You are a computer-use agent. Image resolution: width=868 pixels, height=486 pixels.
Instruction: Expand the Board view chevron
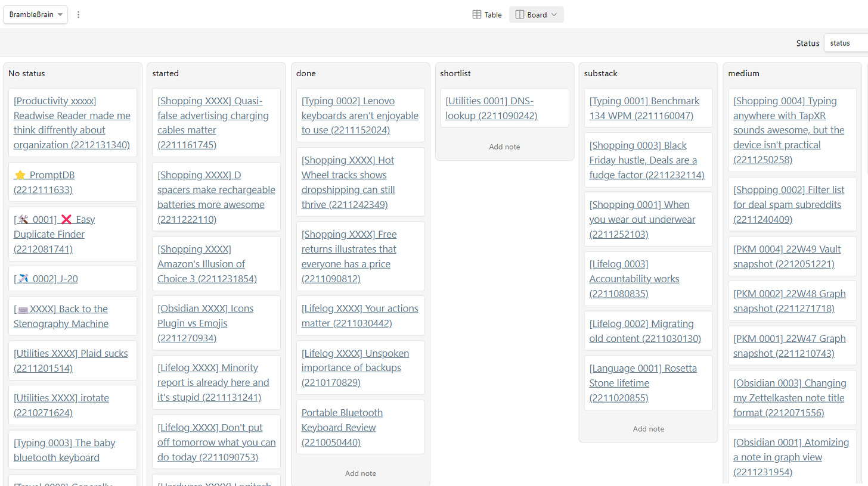pyautogui.click(x=554, y=15)
